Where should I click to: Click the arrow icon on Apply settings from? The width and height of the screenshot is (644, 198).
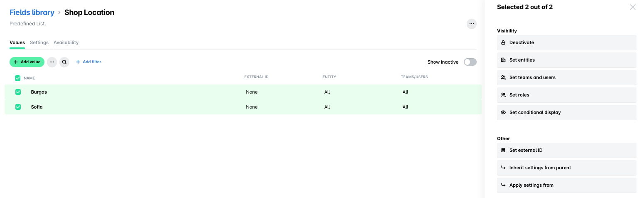coord(503,185)
